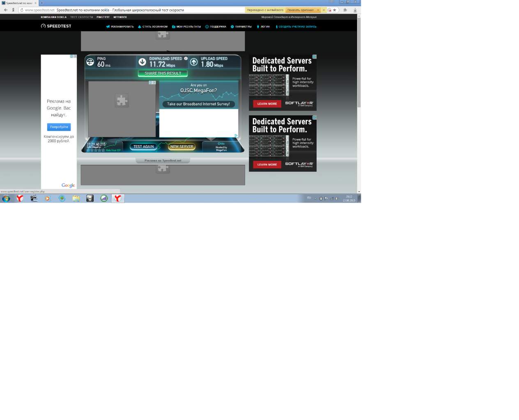The width and height of the screenshot is (519, 420).
Task: Click the system clock in taskbar
Action: [349, 199]
